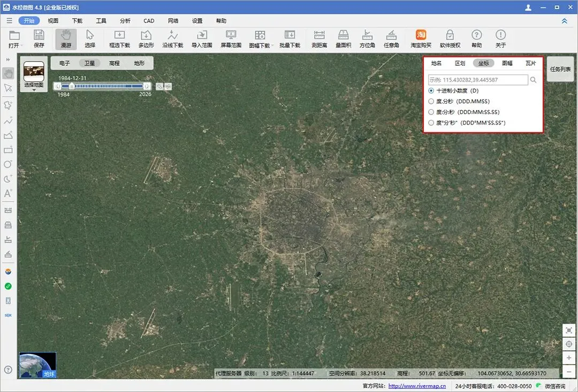The image size is (578, 392).
Task: Open the CAD menu
Action: [x=149, y=21]
